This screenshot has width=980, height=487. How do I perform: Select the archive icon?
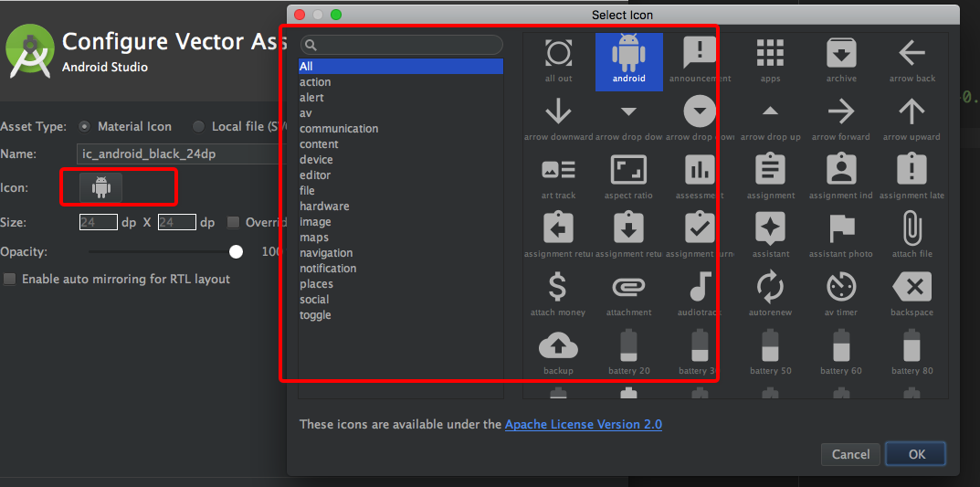click(x=841, y=53)
